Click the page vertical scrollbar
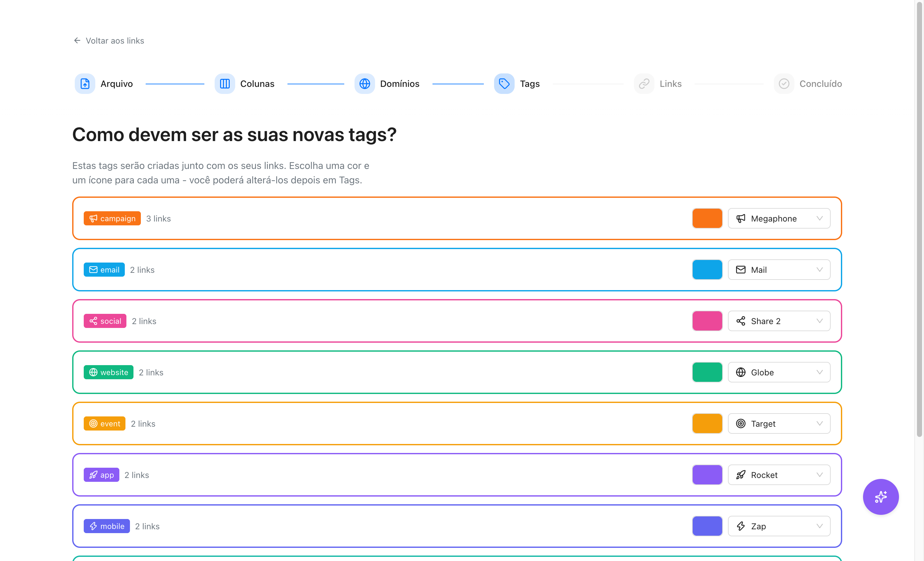This screenshot has width=924, height=561. tap(919, 219)
